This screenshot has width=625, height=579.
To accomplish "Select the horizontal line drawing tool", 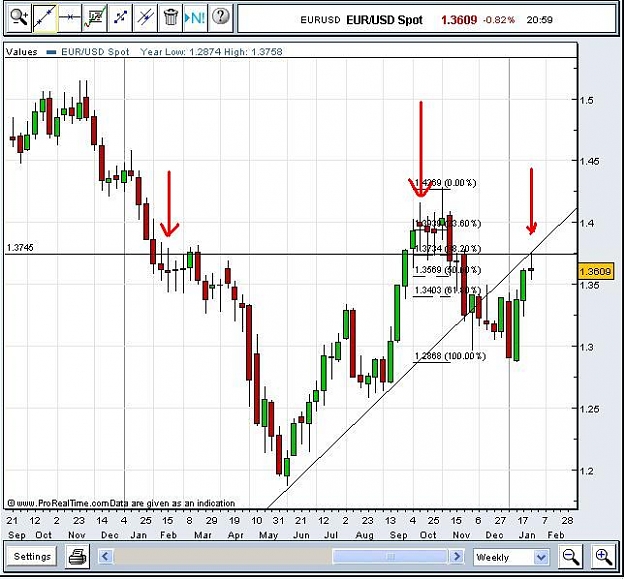I will tap(69, 18).
